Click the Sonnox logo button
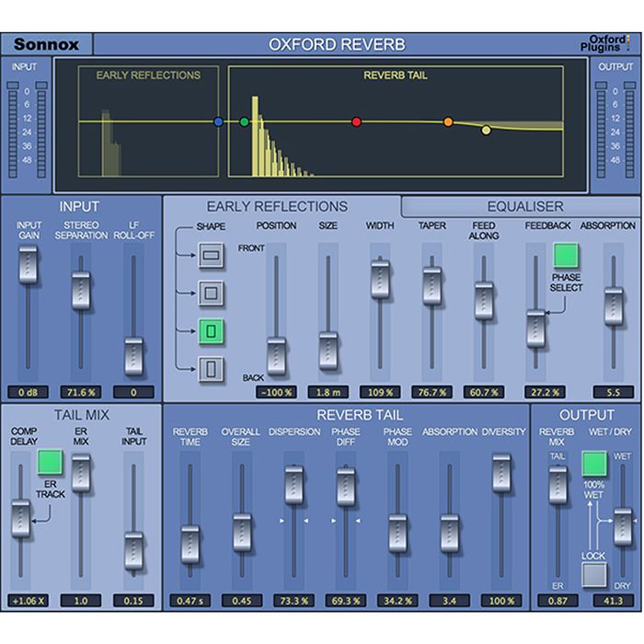The width and height of the screenshot is (644, 644). click(x=46, y=44)
